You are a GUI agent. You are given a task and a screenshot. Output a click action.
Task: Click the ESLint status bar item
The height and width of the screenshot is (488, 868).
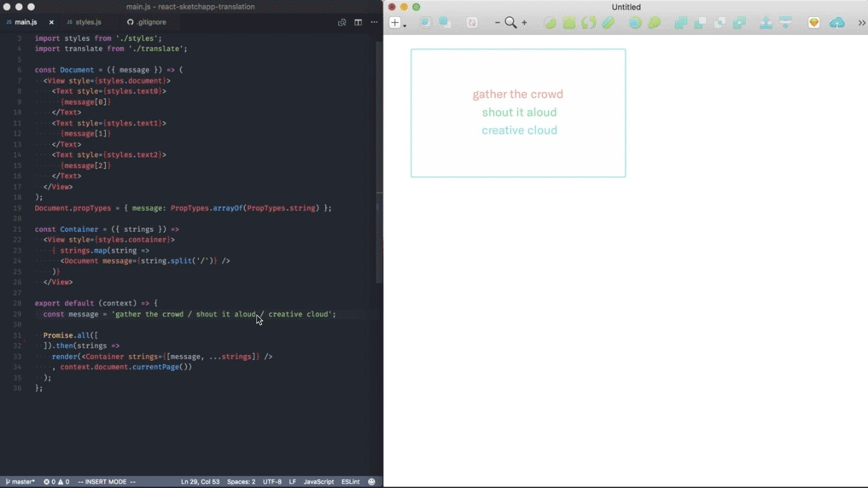tap(351, 482)
